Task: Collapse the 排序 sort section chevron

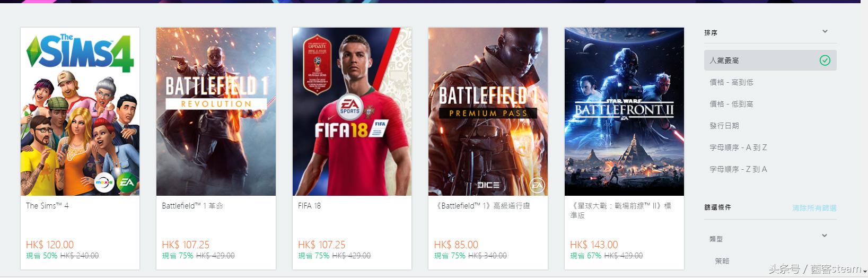Action: tap(825, 32)
